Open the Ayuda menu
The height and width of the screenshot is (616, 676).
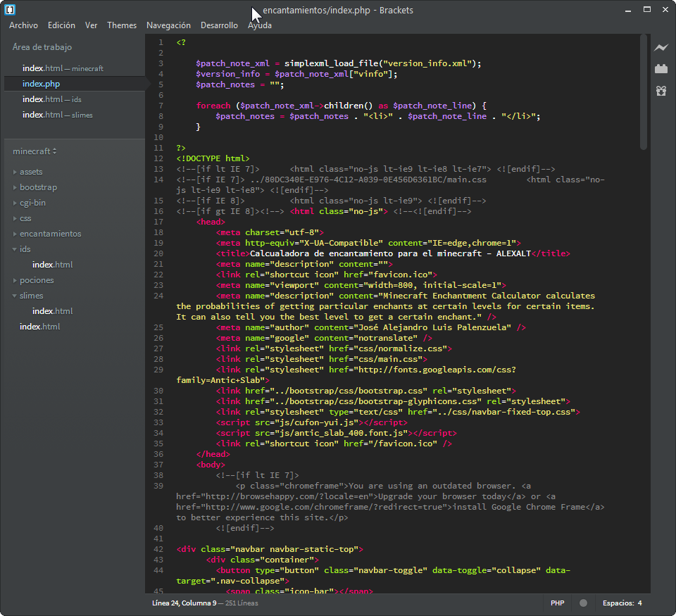click(260, 25)
